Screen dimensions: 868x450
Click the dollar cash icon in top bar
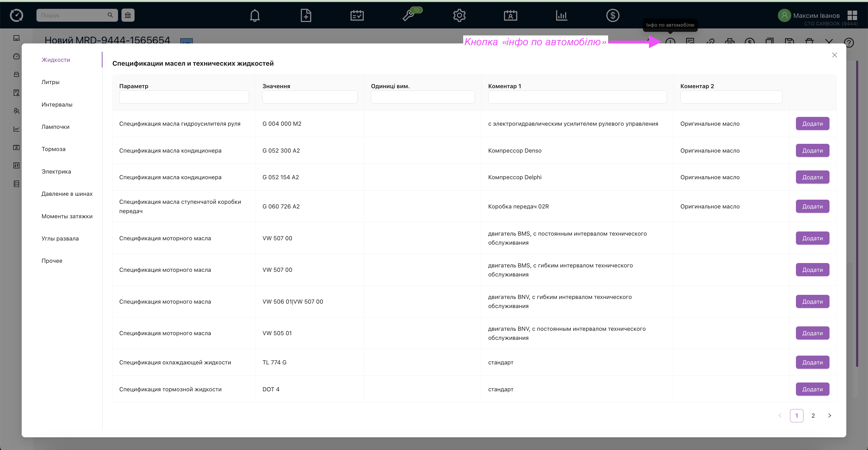tap(613, 16)
